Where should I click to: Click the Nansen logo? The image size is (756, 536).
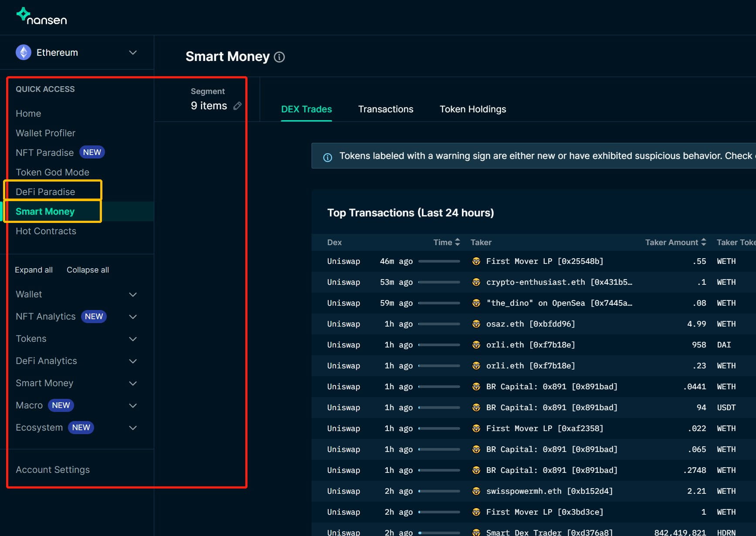tap(41, 16)
